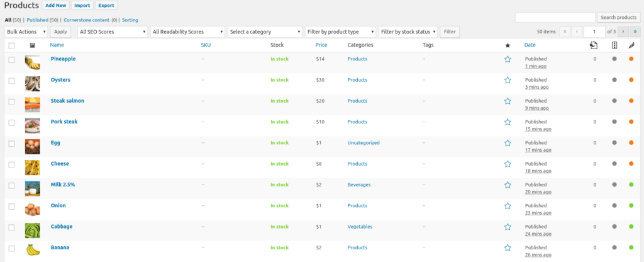
Task: Mark Milk 2.5% as featured with star
Action: point(508,185)
